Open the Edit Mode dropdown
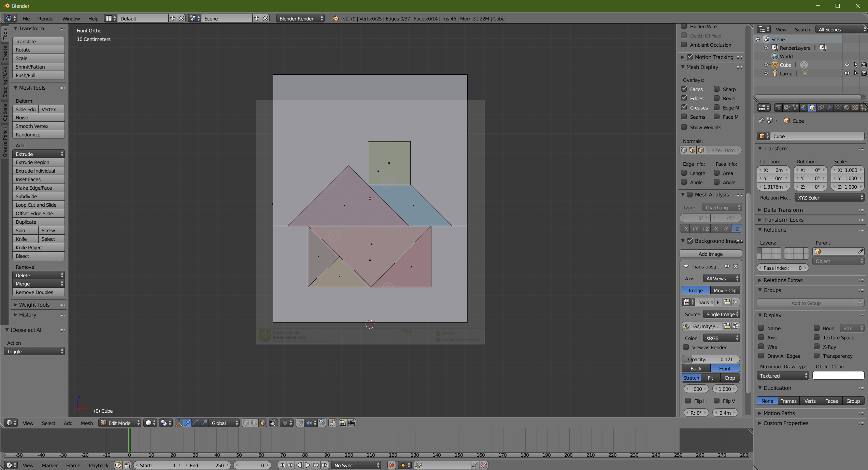The height and width of the screenshot is (470, 868). (x=120, y=423)
